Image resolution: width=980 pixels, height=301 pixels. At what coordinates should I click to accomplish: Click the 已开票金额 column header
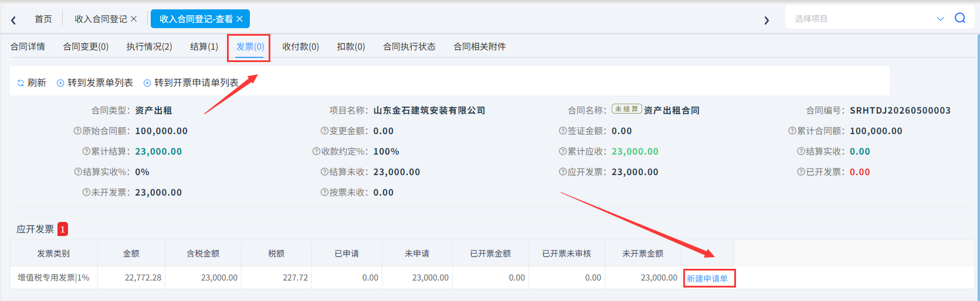[x=490, y=254]
